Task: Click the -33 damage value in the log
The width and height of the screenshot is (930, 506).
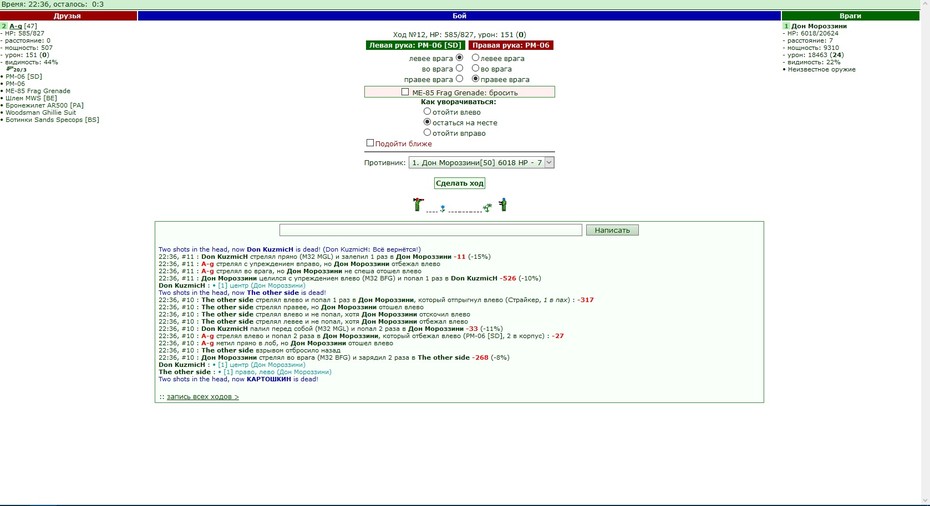Action: point(472,329)
